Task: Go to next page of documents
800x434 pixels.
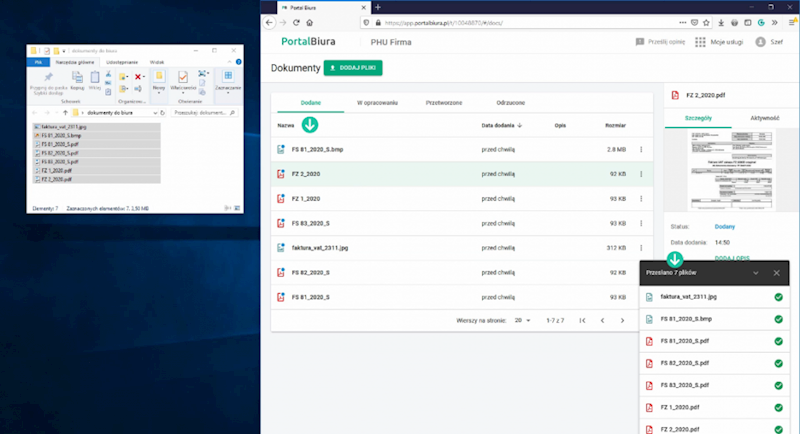Action: tap(622, 320)
